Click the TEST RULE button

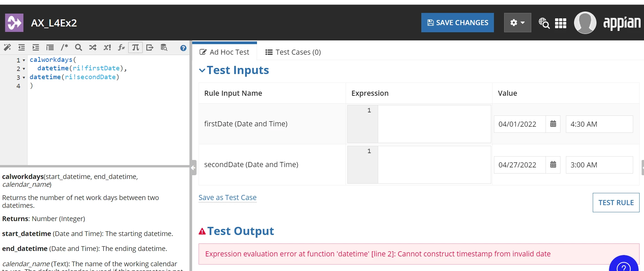[x=616, y=203]
